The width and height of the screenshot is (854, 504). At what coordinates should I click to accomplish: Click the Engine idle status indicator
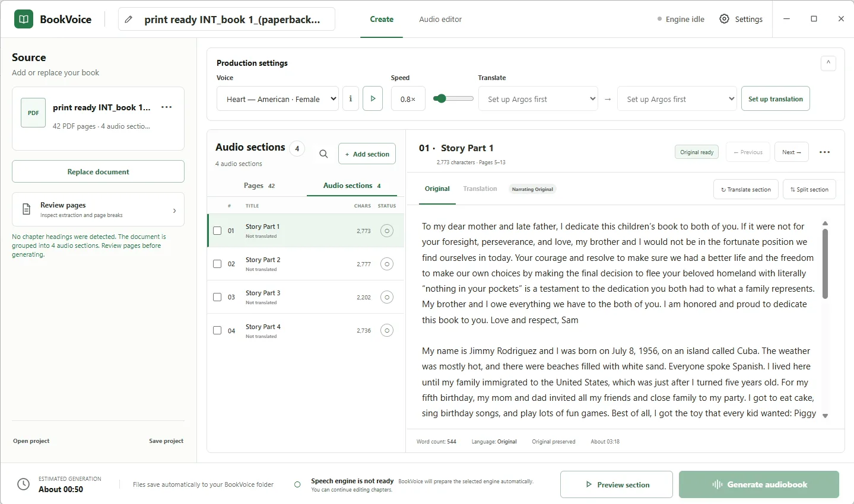681,19
